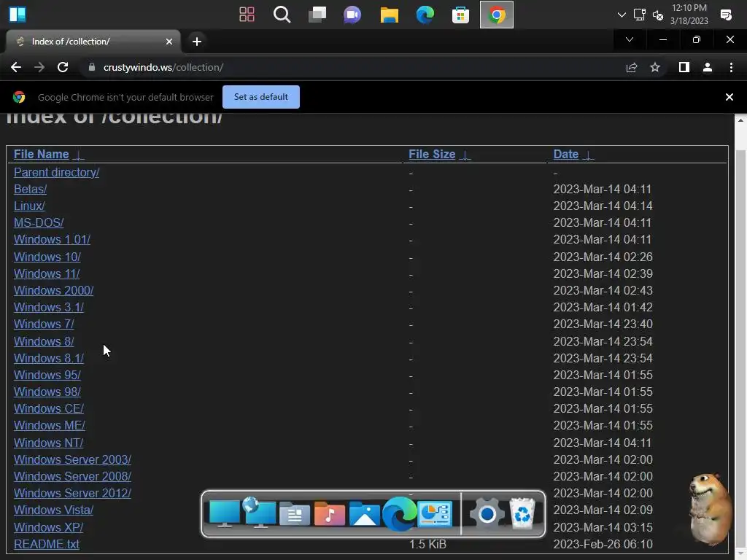Click the network display tray icon
This screenshot has height=560, width=747.
(639, 15)
